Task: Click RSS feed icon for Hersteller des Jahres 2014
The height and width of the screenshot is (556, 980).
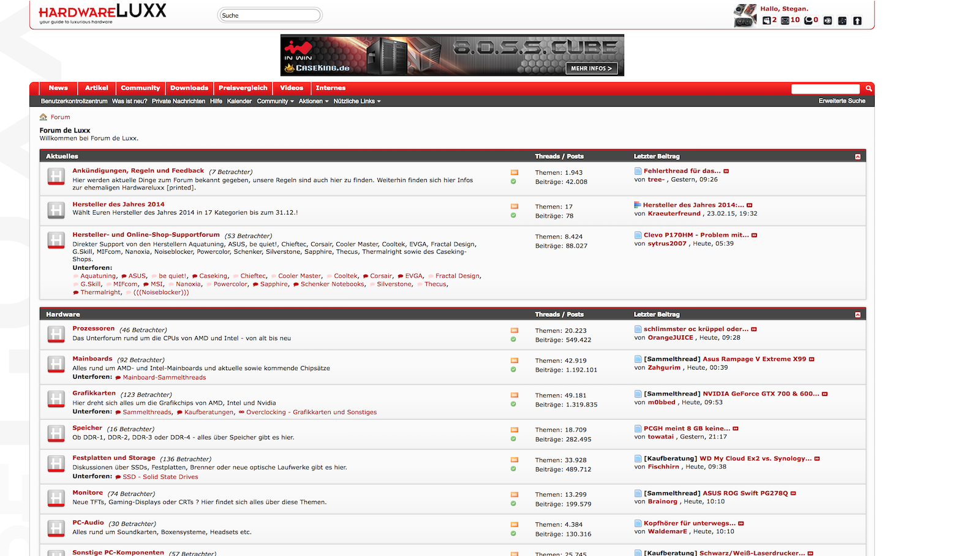Action: [514, 206]
